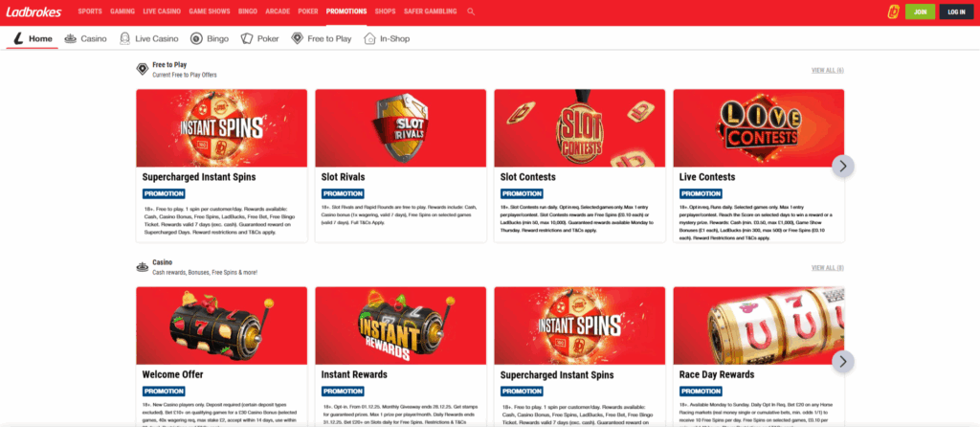980x427 pixels.
Task: Click the Live Contests title
Action: pos(707,177)
